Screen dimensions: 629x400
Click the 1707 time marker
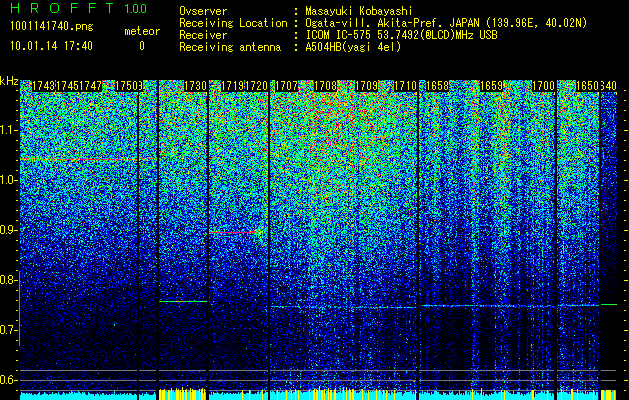click(x=286, y=86)
